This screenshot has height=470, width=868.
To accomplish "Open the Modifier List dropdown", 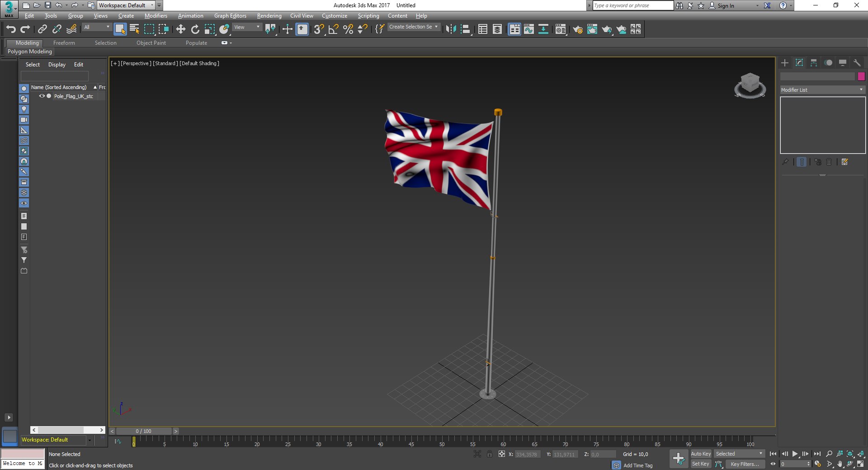I will coord(822,89).
